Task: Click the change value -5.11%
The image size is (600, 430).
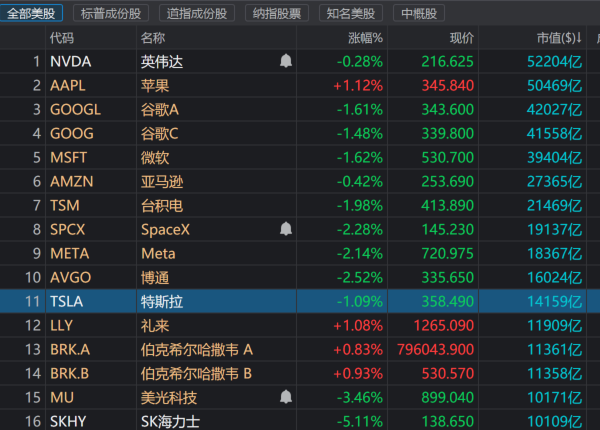Action: [360, 422]
